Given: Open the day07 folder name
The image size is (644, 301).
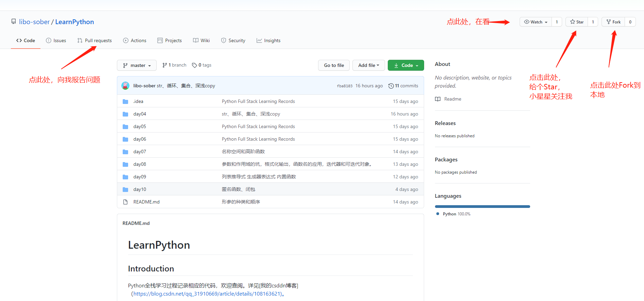Looking at the screenshot, I should 140,152.
